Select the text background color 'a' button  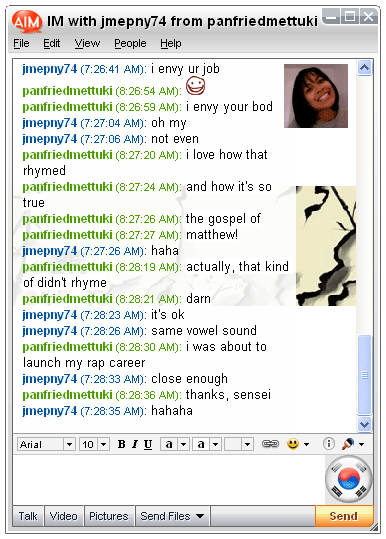201,444
